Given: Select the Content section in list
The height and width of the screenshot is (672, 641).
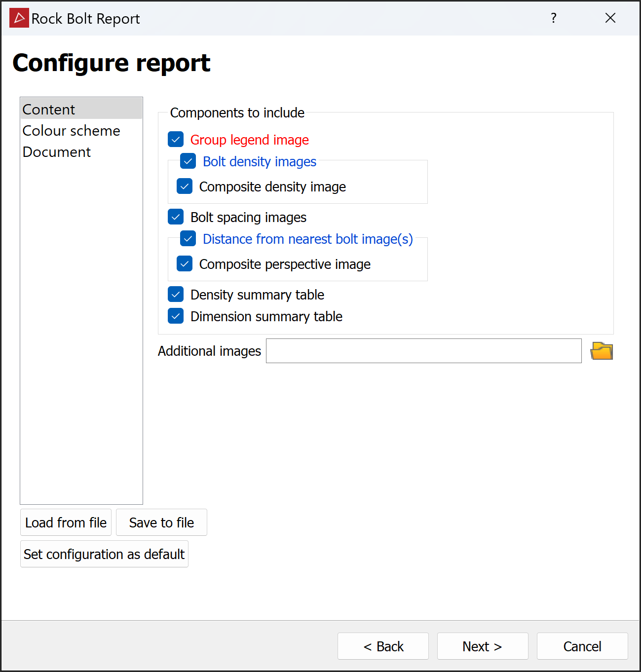Looking at the screenshot, I should click(x=49, y=109).
